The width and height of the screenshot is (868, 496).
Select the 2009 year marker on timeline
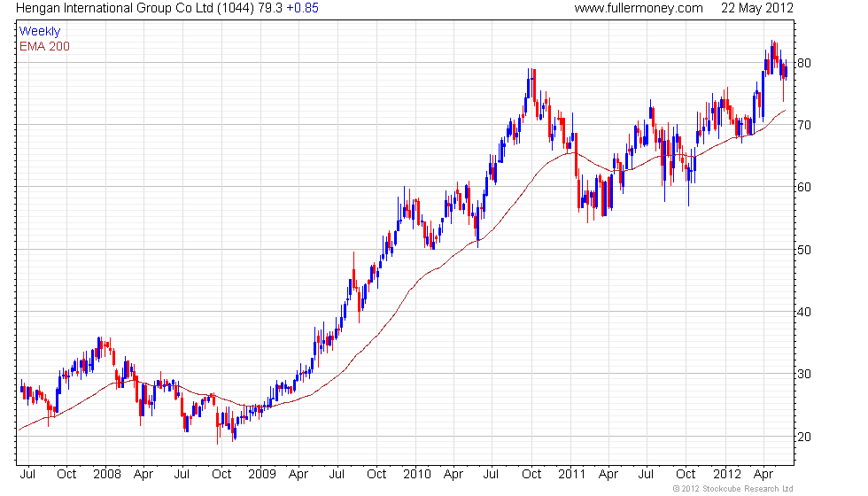262,475
